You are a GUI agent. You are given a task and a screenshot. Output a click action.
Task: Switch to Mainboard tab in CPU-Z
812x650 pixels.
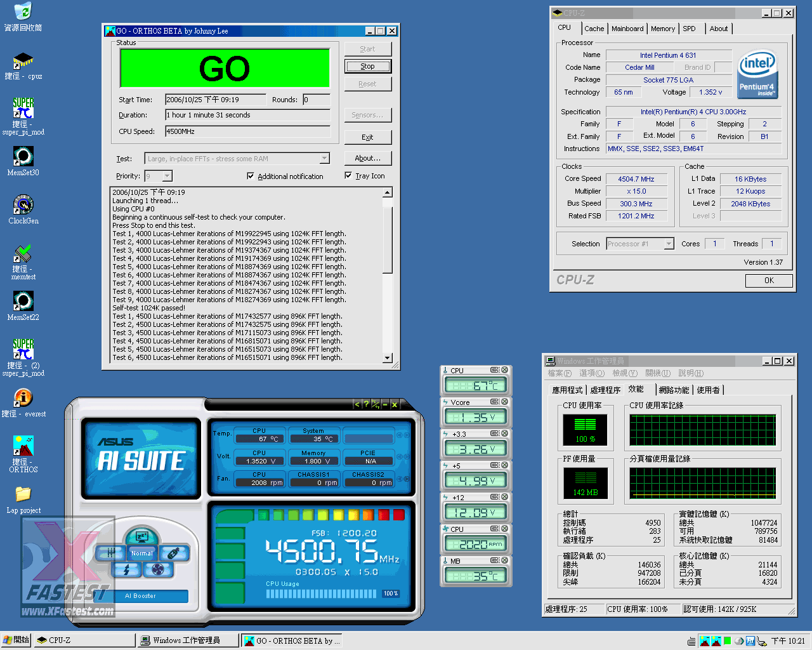point(627,29)
